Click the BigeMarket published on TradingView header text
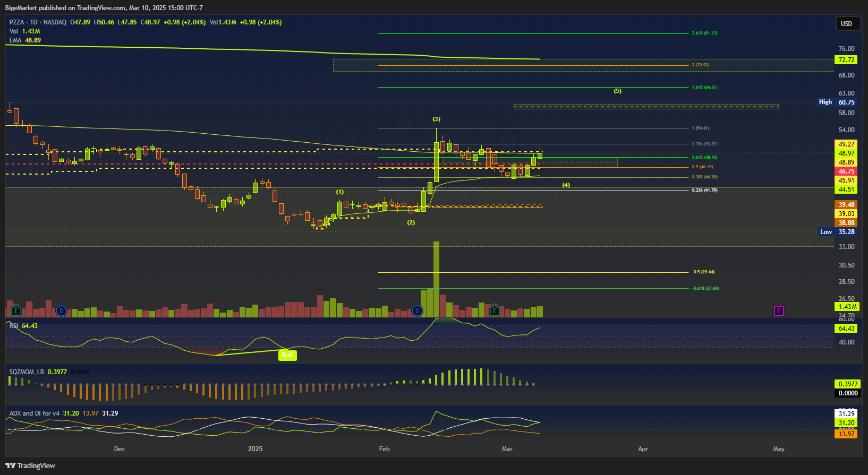The width and height of the screenshot is (868, 475). pos(104,8)
